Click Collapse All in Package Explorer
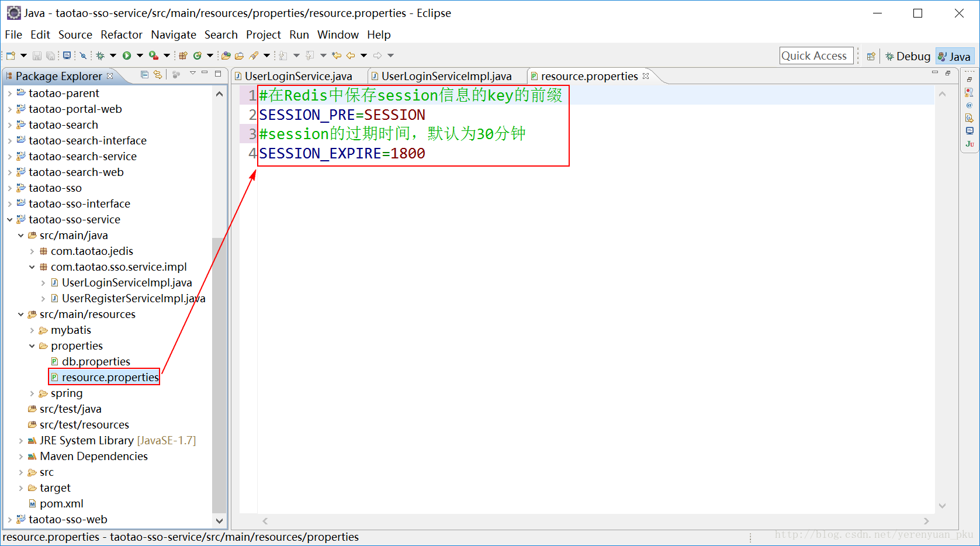The width and height of the screenshot is (980, 546). tap(145, 74)
